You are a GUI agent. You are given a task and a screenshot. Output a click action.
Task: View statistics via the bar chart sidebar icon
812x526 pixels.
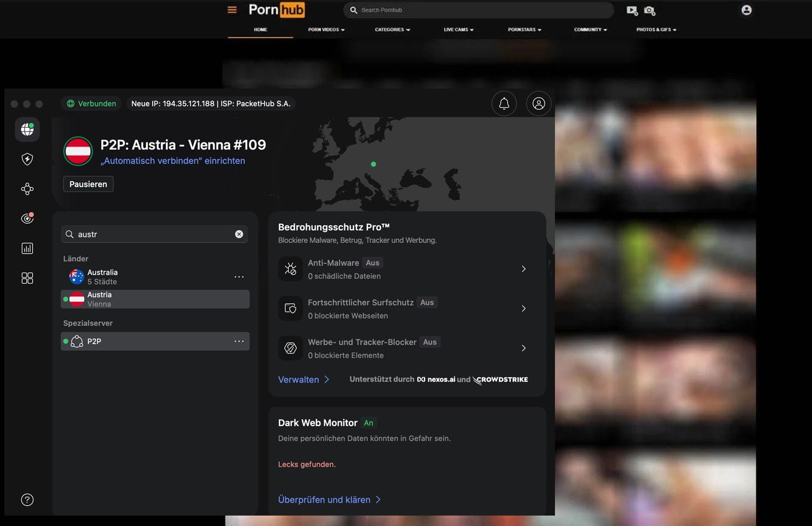(27, 248)
